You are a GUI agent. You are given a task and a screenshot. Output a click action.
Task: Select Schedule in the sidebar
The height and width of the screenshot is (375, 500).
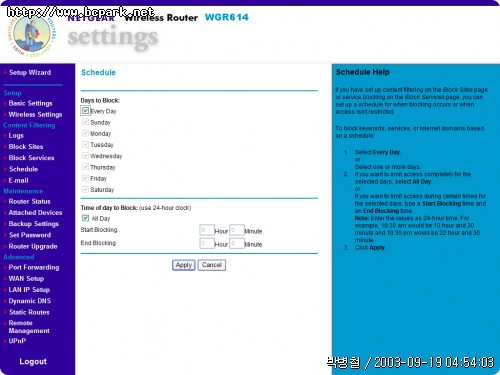pos(23,169)
